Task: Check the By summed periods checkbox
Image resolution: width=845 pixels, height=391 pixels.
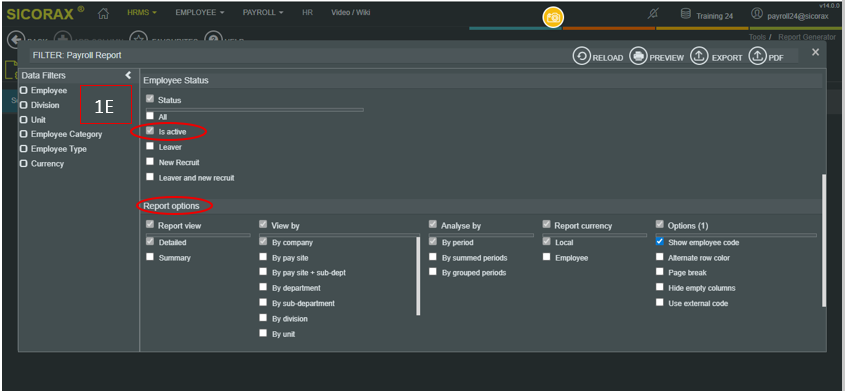Action: coord(433,257)
